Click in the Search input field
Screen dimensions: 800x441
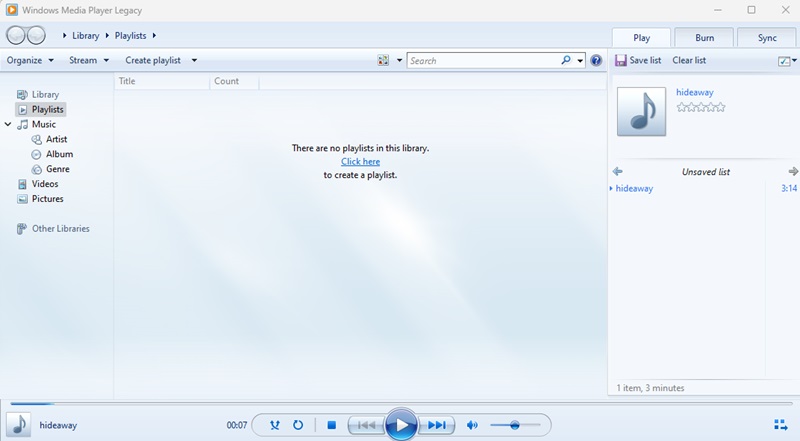pyautogui.click(x=483, y=60)
